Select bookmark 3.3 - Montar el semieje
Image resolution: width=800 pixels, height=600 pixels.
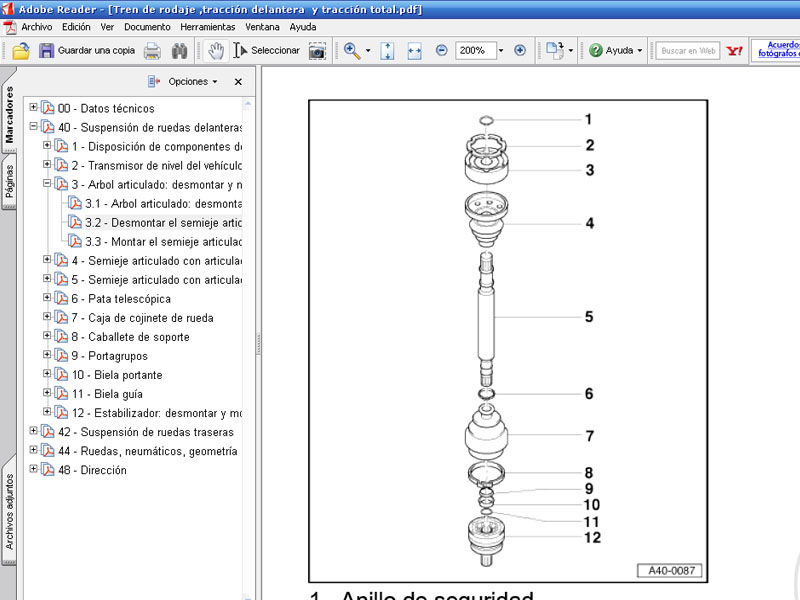pyautogui.click(x=163, y=242)
